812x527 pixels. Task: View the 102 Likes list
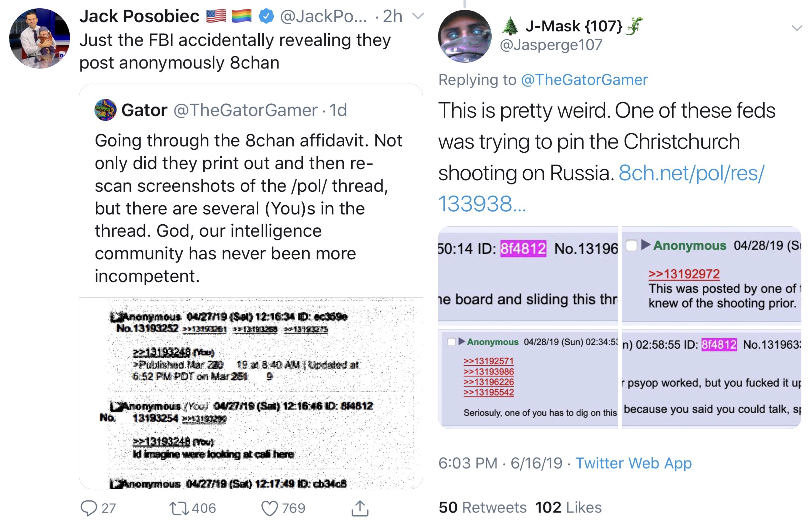point(568,507)
